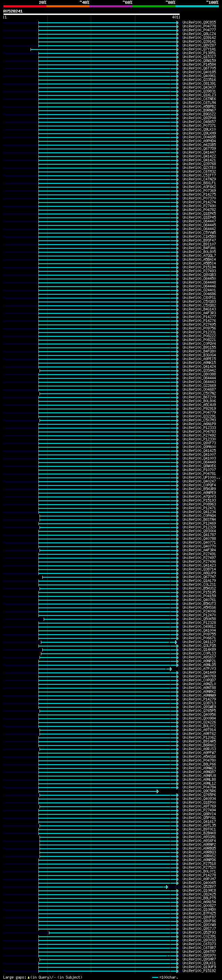Image resolution: width=222 pixels, height=980 pixels.
Task: Select the UniRef100_Q9C5R6 entry
Action: 199,791
